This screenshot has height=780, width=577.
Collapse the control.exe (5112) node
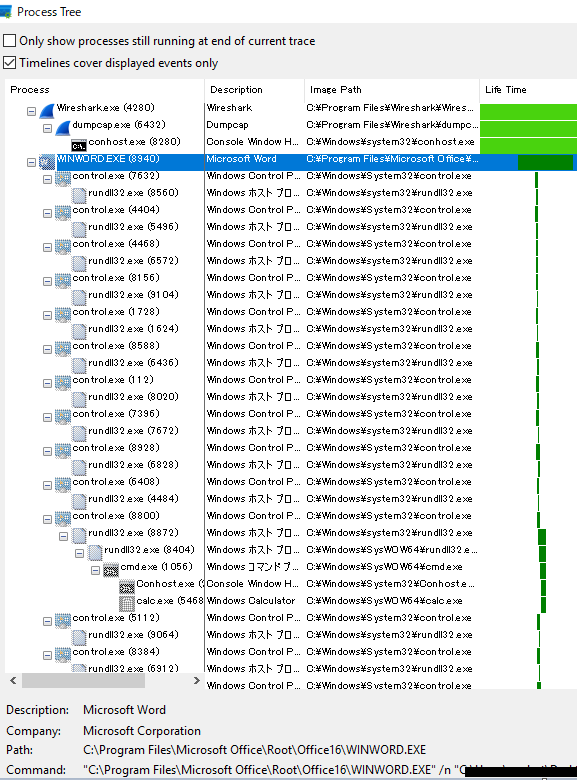coord(47,621)
